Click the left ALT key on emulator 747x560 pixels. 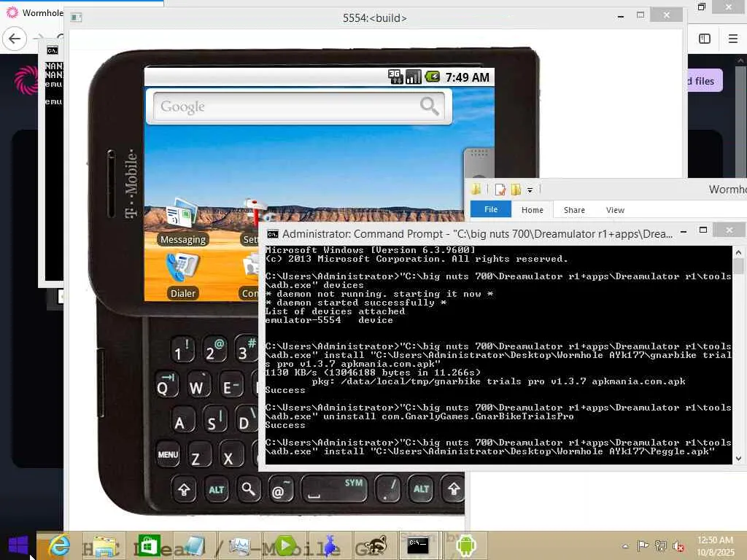click(x=216, y=489)
